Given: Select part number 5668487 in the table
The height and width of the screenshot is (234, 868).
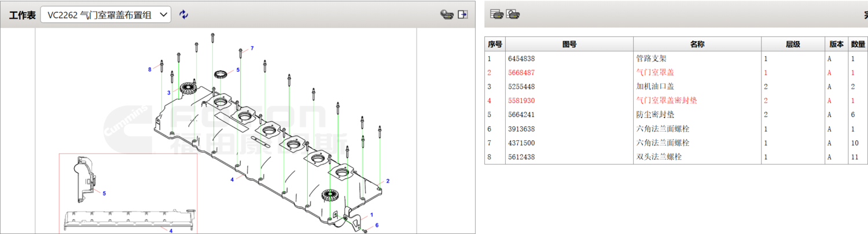Looking at the screenshot, I should point(521,72).
